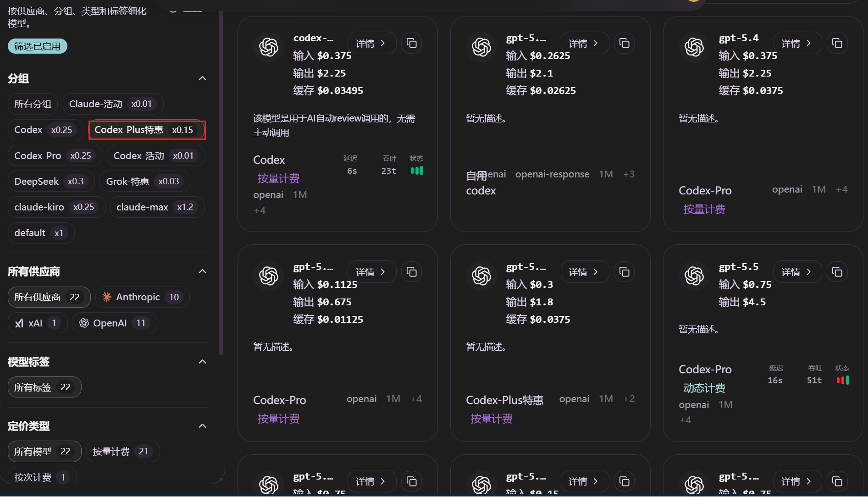Click 按量计费 tag on the Codex card
Screen dimensions: 868x497
coord(279,178)
